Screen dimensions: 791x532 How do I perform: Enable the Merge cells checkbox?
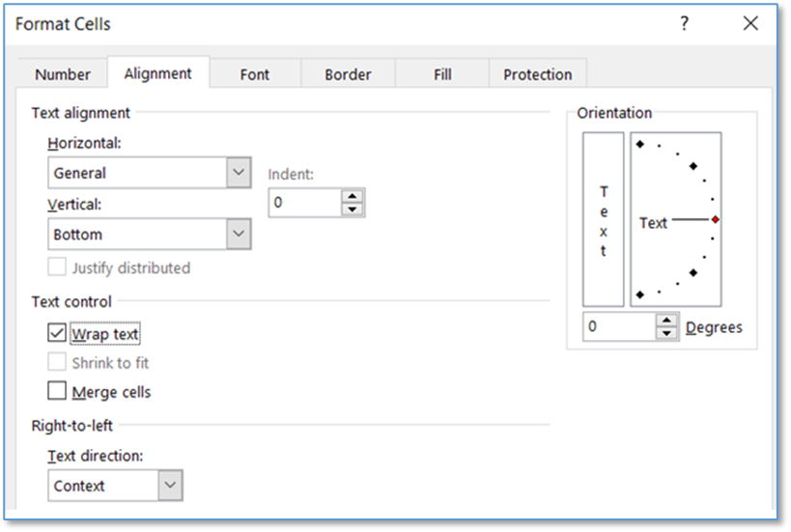click(x=57, y=392)
